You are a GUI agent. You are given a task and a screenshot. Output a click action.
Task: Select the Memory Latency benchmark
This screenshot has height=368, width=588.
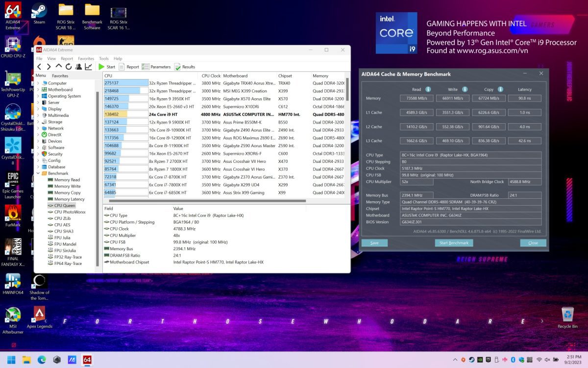click(x=66, y=199)
